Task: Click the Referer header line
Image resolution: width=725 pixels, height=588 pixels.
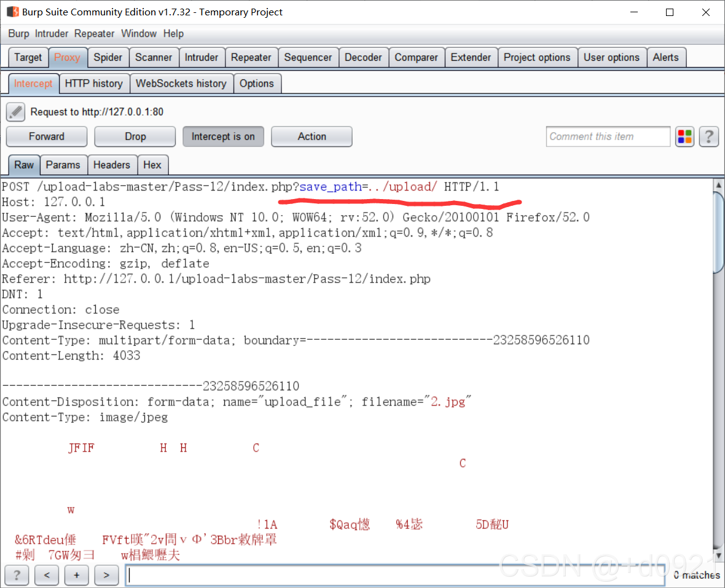Action: (216, 279)
